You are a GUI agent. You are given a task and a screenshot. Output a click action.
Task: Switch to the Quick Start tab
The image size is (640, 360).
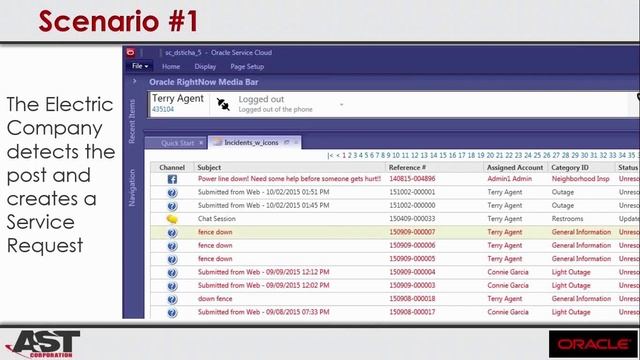[x=177, y=143]
